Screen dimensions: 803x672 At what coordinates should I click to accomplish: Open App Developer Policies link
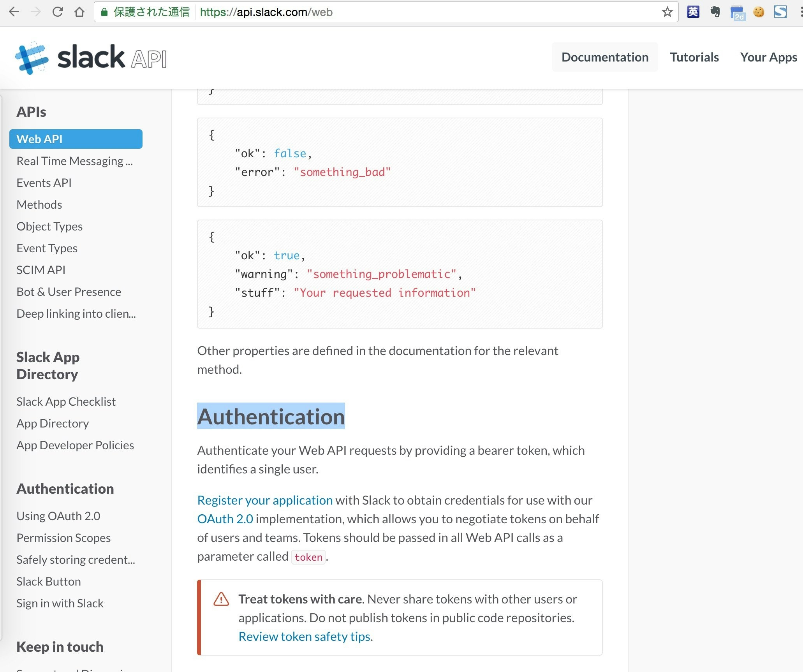(x=75, y=445)
